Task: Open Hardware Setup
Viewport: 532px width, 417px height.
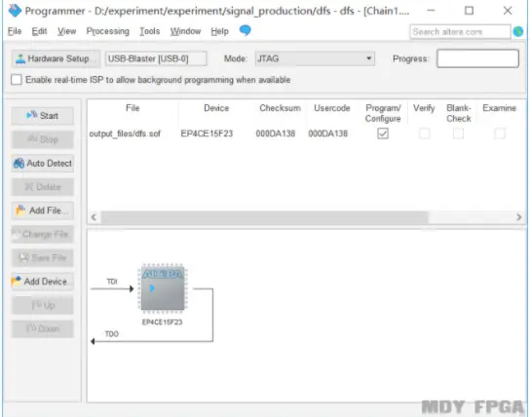Action: (56, 58)
